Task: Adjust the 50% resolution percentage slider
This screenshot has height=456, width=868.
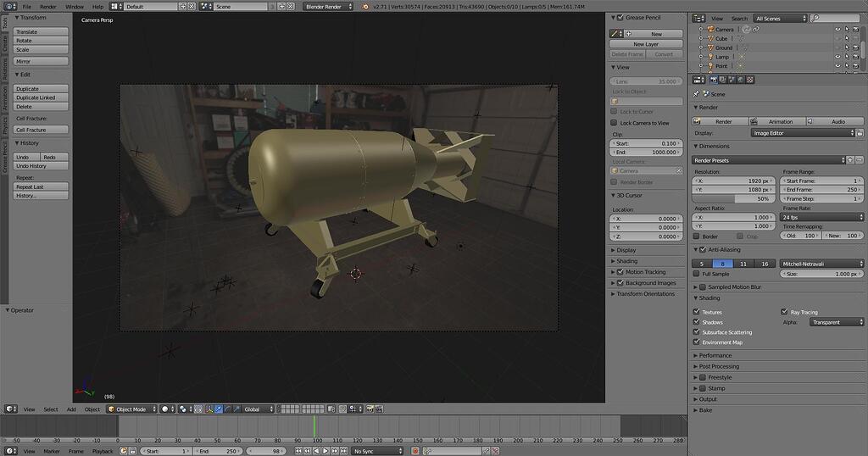Action: coord(734,198)
